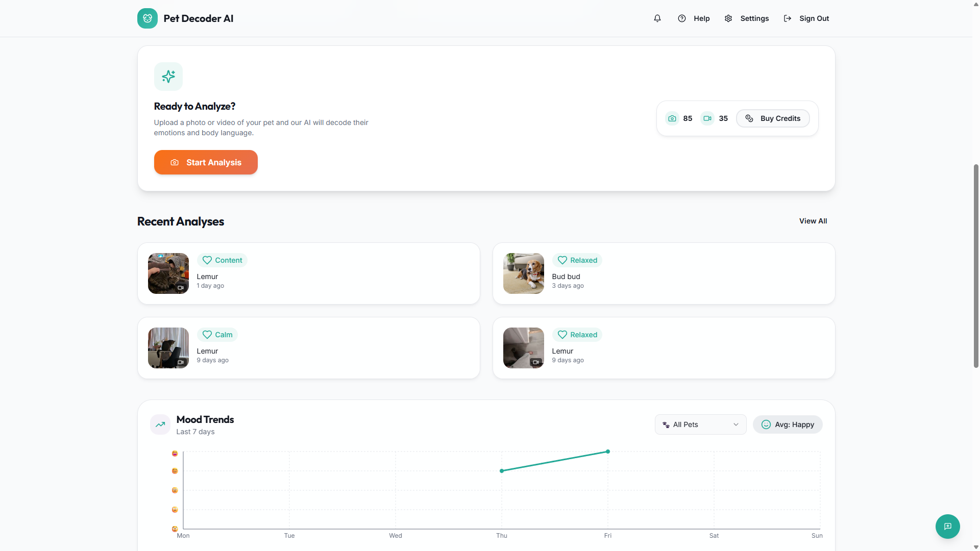Click the Buy Credits button
Screen dimensions: 980x551
(772, 118)
